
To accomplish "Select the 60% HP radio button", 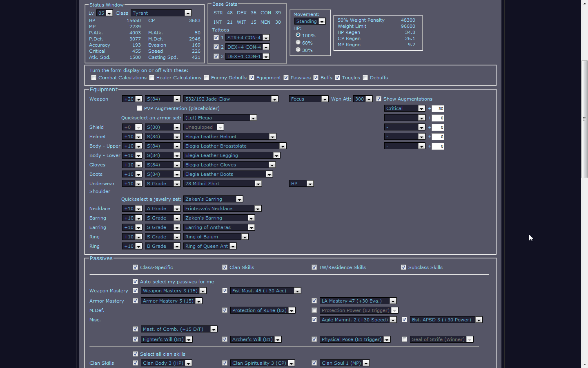I will pyautogui.click(x=298, y=43).
